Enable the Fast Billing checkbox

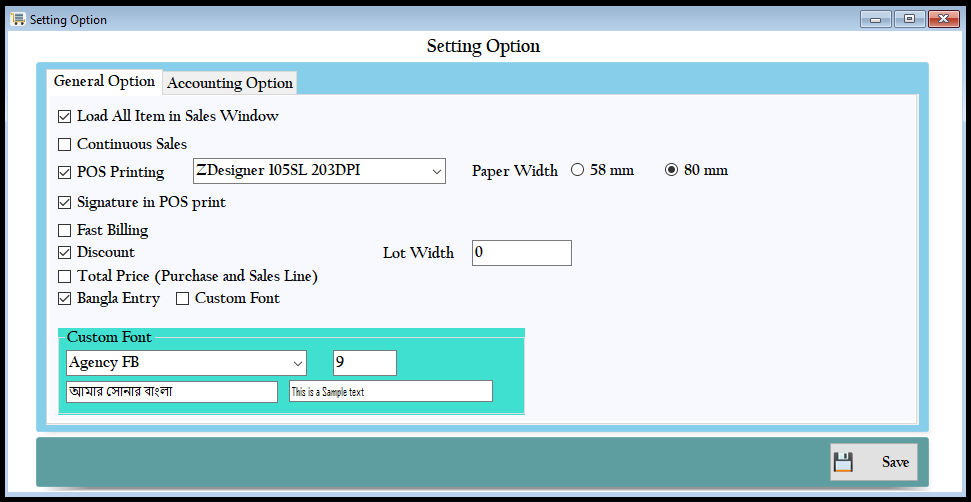65,231
